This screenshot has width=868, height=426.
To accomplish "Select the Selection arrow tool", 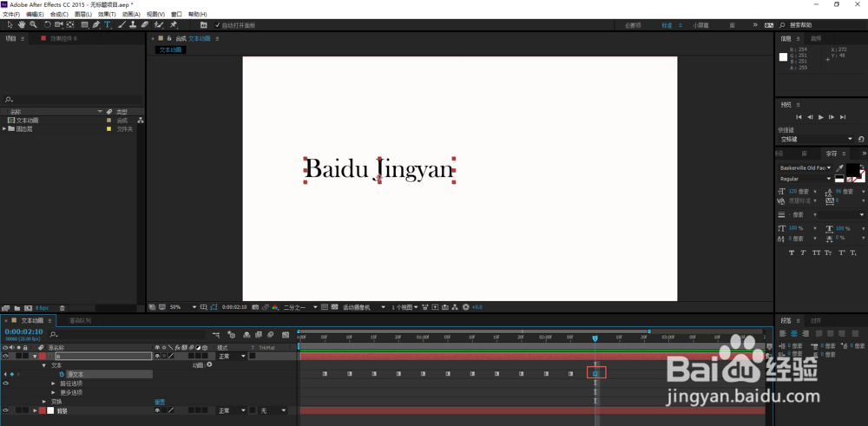I will (x=10, y=25).
